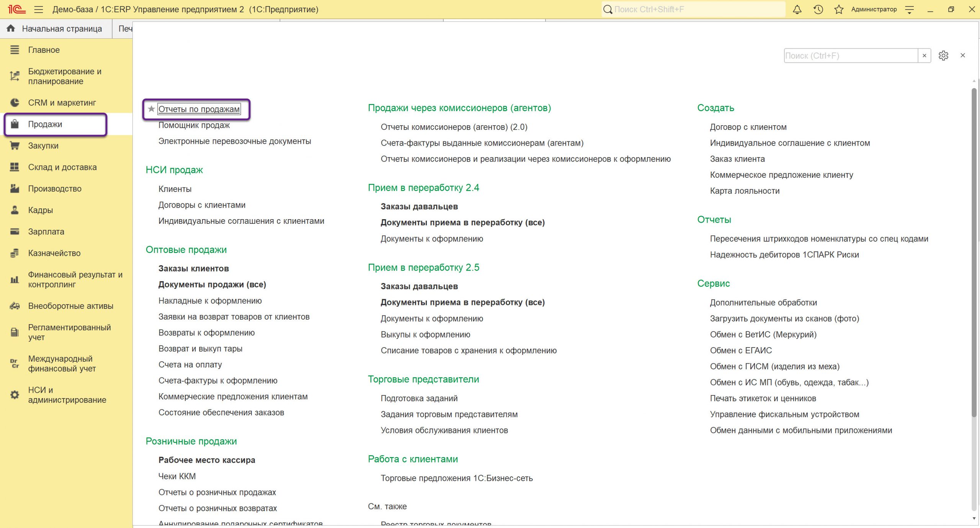Open Надежность дебиторов 1СПАРК Риски report
The width and height of the screenshot is (980, 528).
click(x=784, y=255)
